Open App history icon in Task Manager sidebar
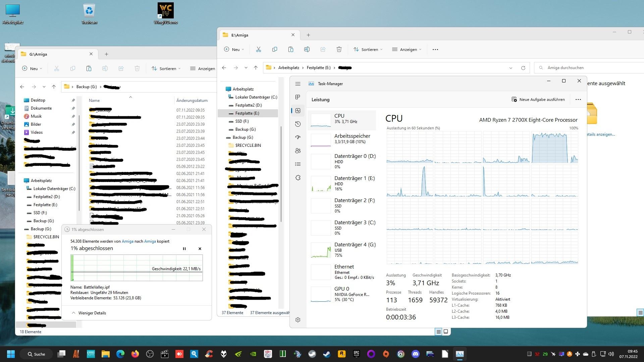644x362 pixels. [x=298, y=124]
